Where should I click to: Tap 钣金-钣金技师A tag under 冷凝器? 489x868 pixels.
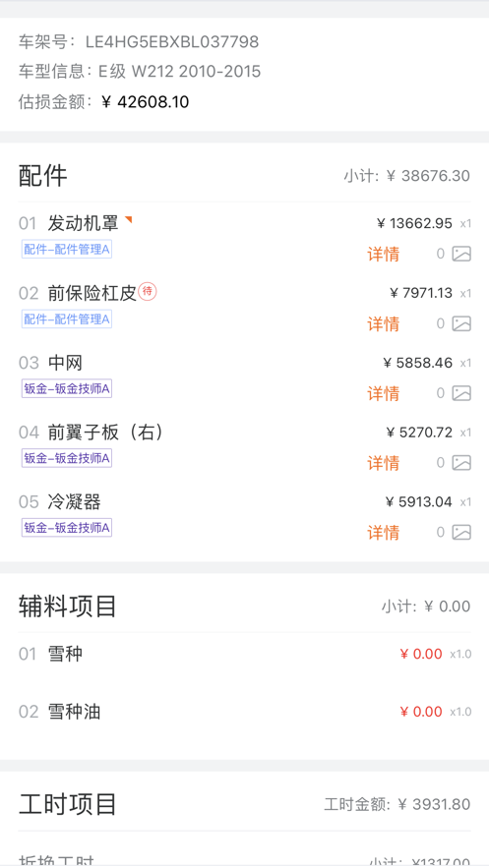click(x=67, y=528)
